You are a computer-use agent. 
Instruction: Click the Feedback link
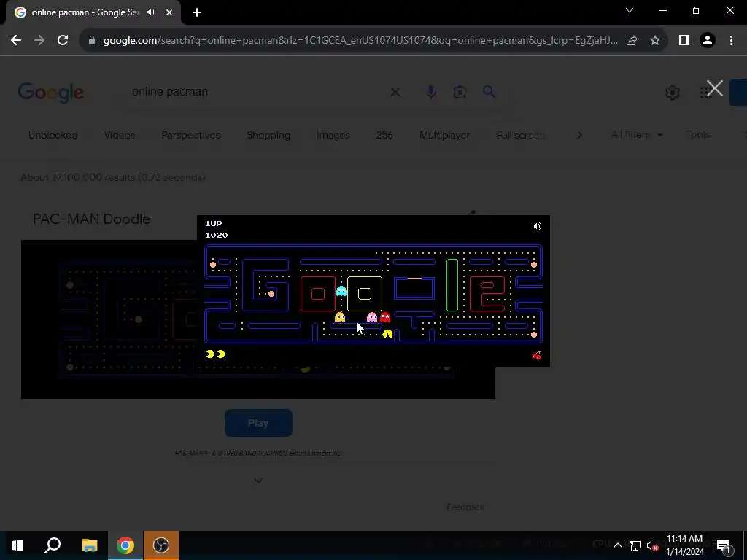coord(465,507)
